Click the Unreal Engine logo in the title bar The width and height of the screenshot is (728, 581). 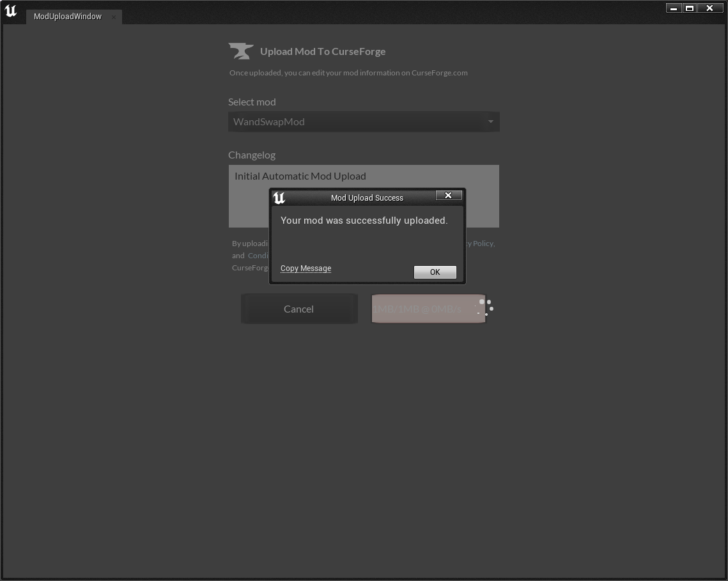click(11, 11)
